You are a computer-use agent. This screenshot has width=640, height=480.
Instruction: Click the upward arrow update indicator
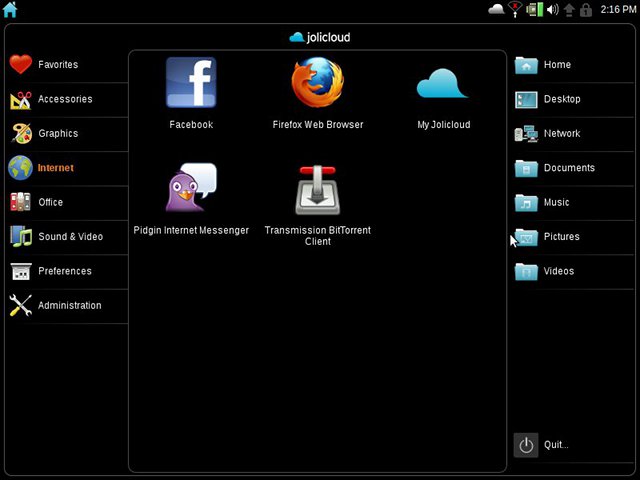(x=569, y=10)
